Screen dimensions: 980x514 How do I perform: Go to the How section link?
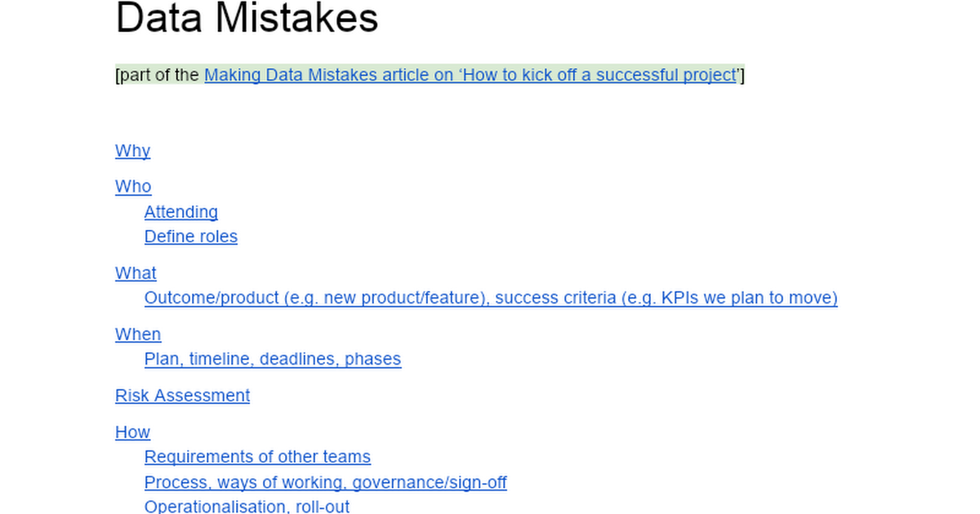click(132, 432)
